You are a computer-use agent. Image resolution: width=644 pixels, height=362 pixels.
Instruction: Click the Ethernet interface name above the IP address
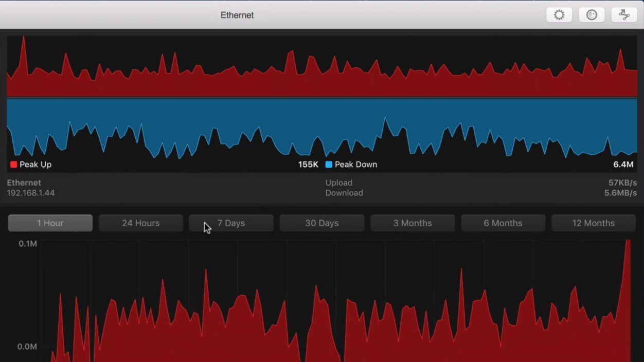(24, 183)
